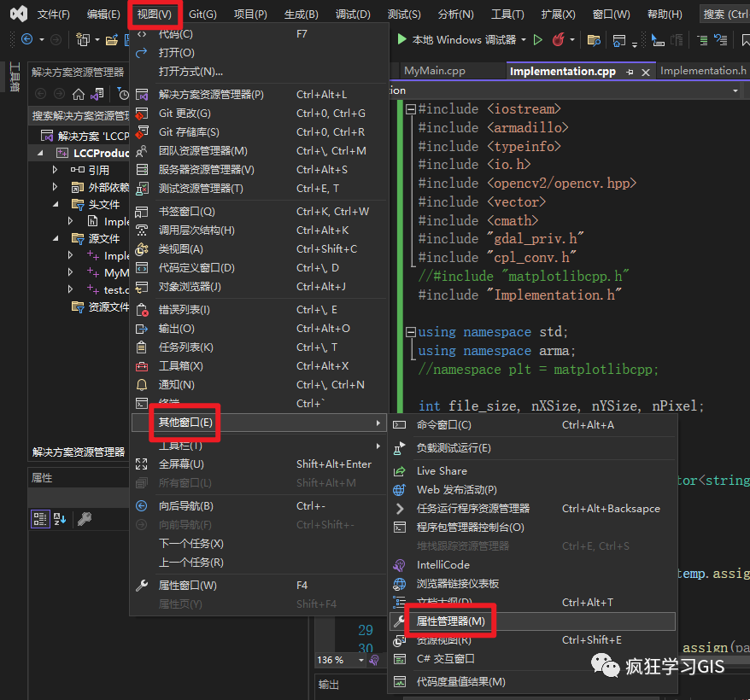
Task: Select 命令窗口(C) menu entry
Action: pyautogui.click(x=532, y=425)
